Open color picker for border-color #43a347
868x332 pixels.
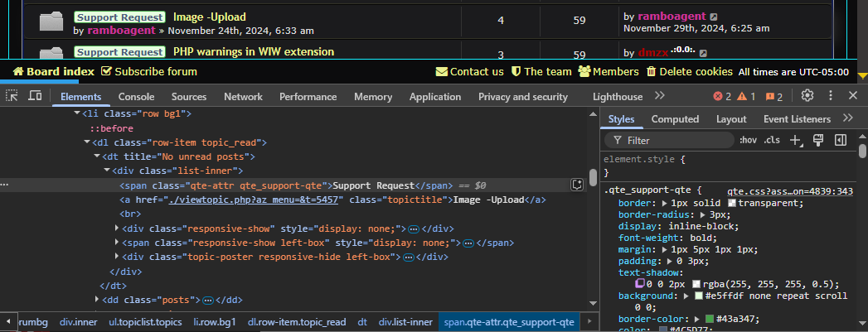[x=709, y=319]
